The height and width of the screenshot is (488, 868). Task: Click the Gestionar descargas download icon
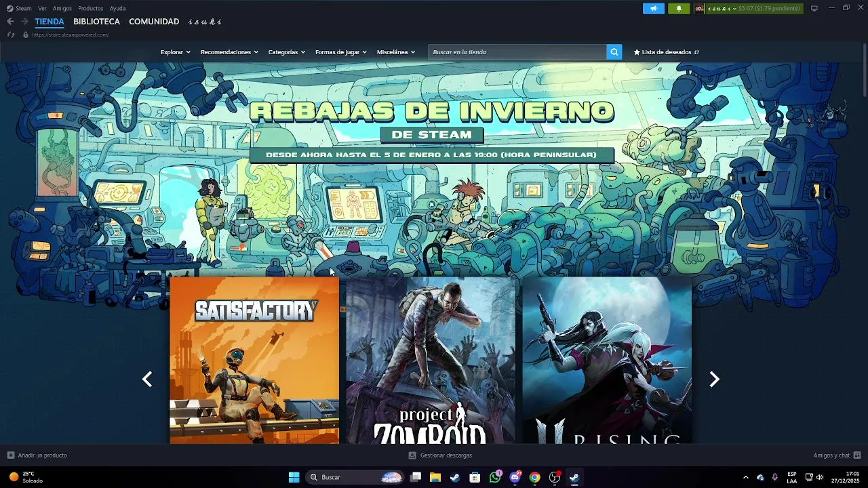[412, 455]
